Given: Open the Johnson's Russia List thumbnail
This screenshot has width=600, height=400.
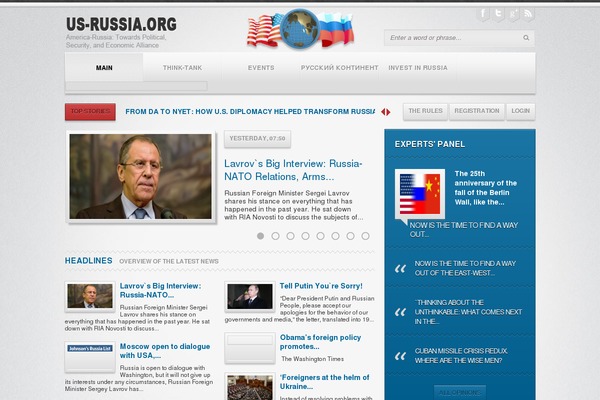Looking at the screenshot, I should tap(90, 357).
